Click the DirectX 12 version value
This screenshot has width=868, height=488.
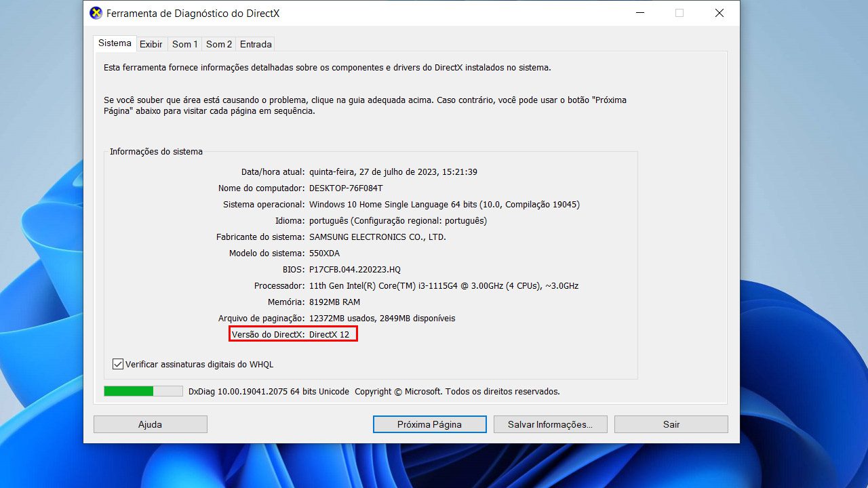coord(330,335)
